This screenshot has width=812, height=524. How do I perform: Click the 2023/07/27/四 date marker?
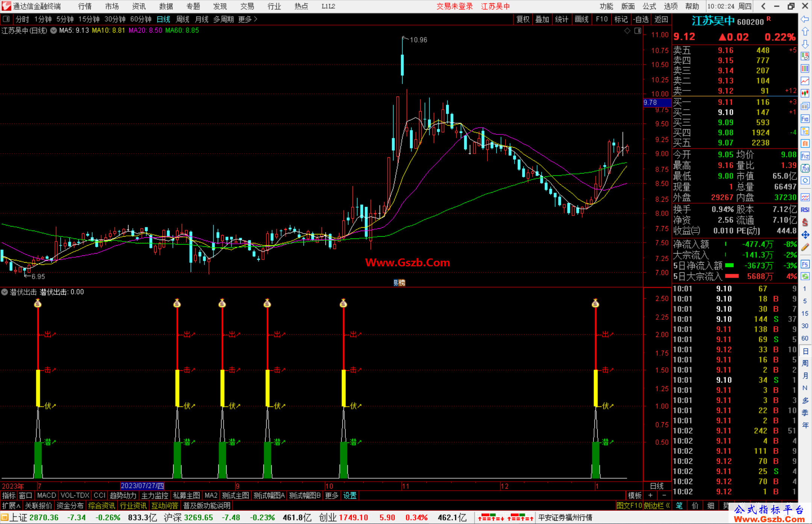(x=142, y=486)
